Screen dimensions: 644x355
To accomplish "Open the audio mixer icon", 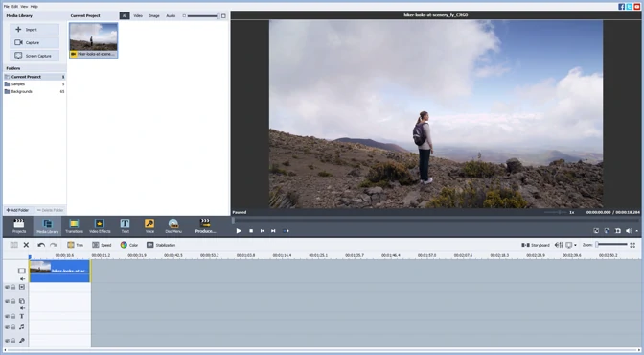I will 559,245.
